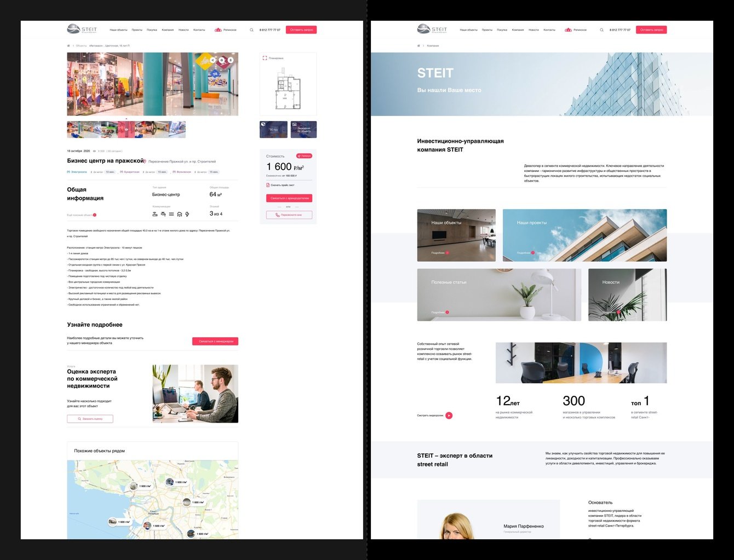Click the Репинское icon in the property page header
Viewport: 734px width, 560px height.
218,30
